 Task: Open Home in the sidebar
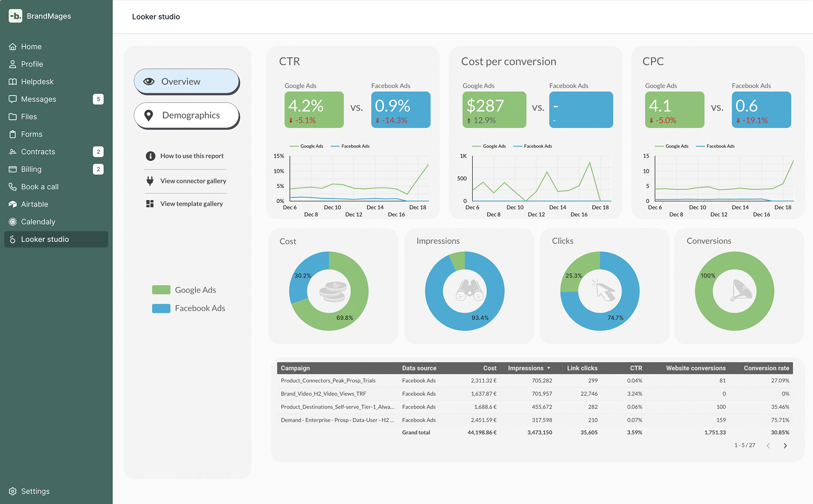(x=56, y=47)
